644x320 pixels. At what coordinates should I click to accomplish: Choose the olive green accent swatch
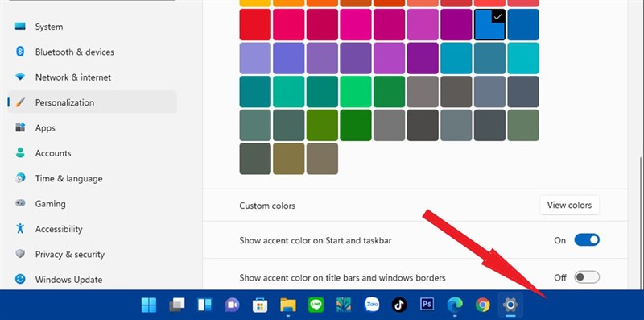pos(322,125)
